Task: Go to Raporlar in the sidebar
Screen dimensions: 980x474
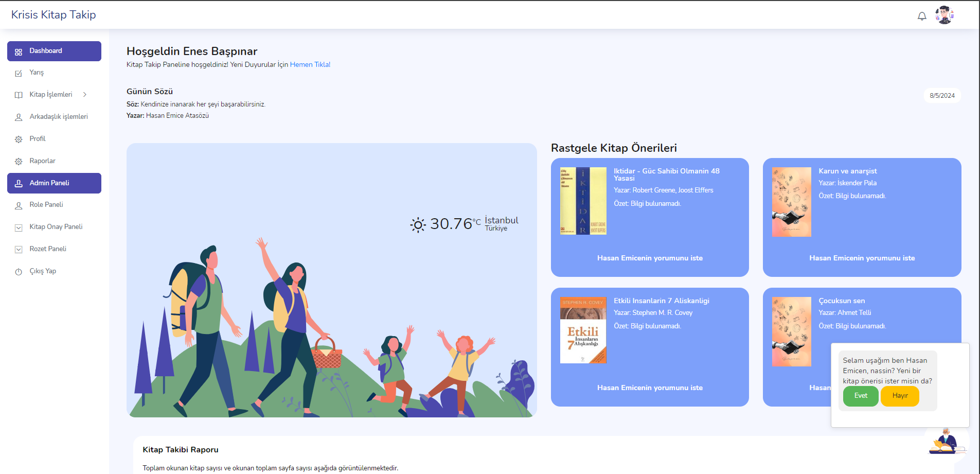Action: (42, 161)
